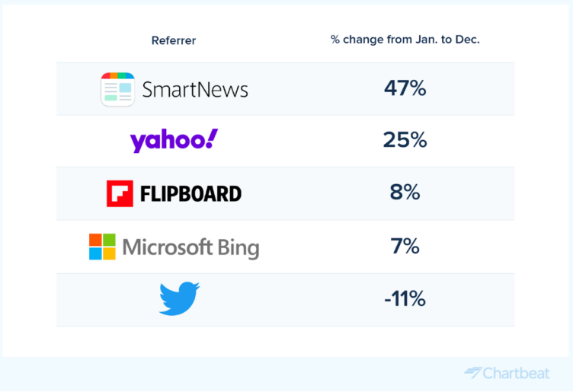
Task: Click the red Flipboard square icon
Action: coord(120,193)
